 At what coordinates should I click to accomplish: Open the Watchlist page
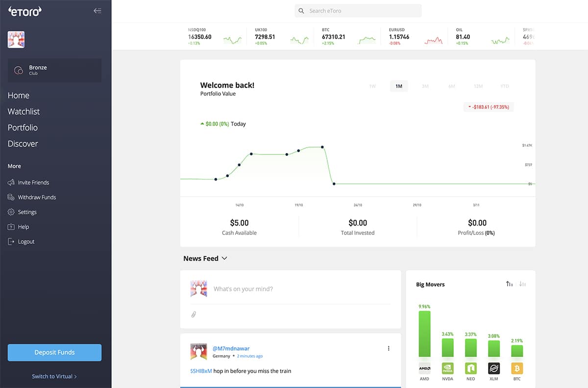click(24, 111)
